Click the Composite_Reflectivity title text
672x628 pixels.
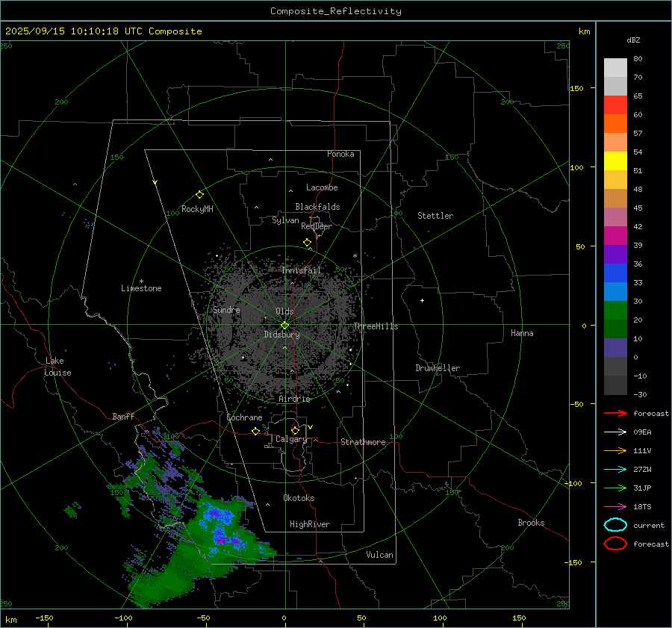336,11
